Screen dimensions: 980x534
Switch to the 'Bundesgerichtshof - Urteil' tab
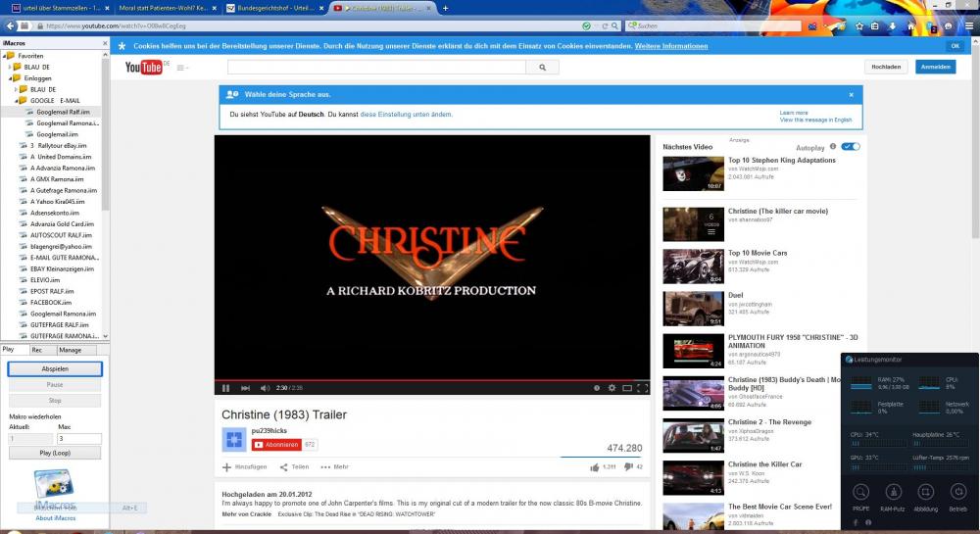coord(273,8)
